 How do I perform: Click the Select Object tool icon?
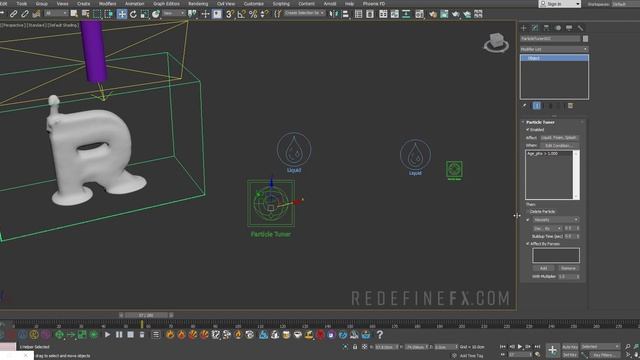point(74,14)
